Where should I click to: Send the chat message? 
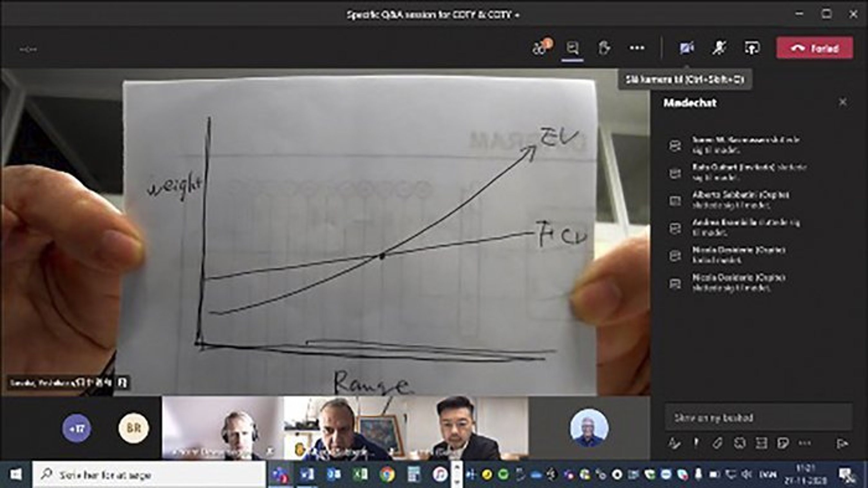(842, 443)
